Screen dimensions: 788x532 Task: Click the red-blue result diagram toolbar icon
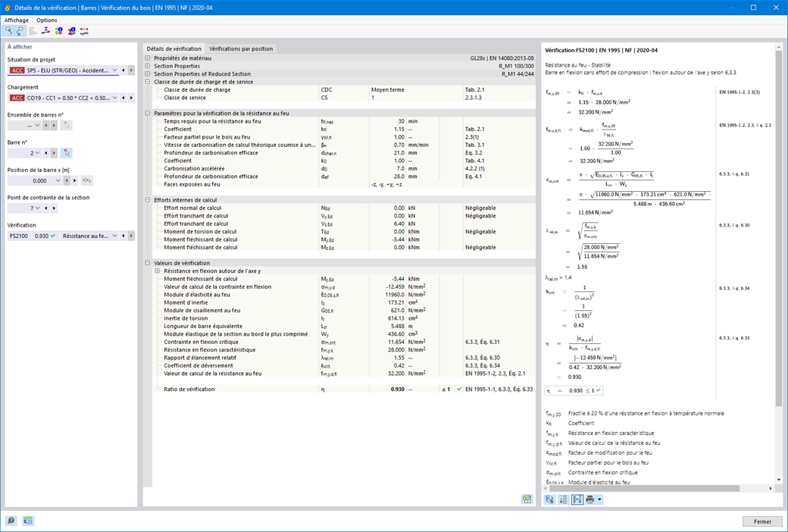tap(84, 31)
